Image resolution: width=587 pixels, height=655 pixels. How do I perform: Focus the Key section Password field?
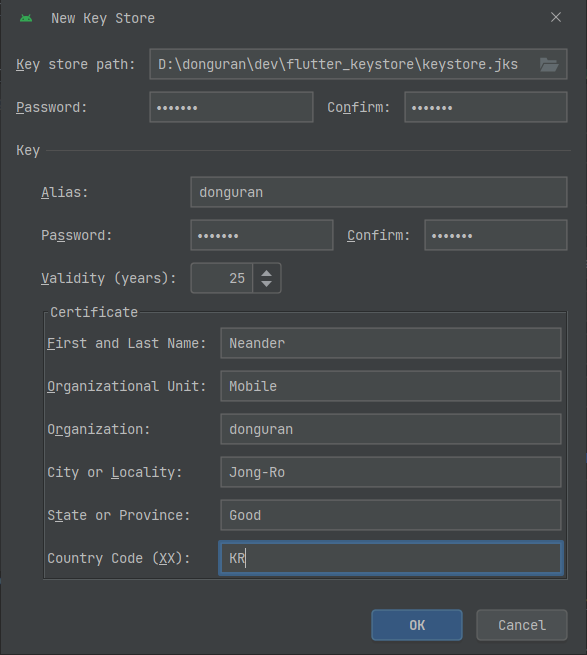coord(262,235)
